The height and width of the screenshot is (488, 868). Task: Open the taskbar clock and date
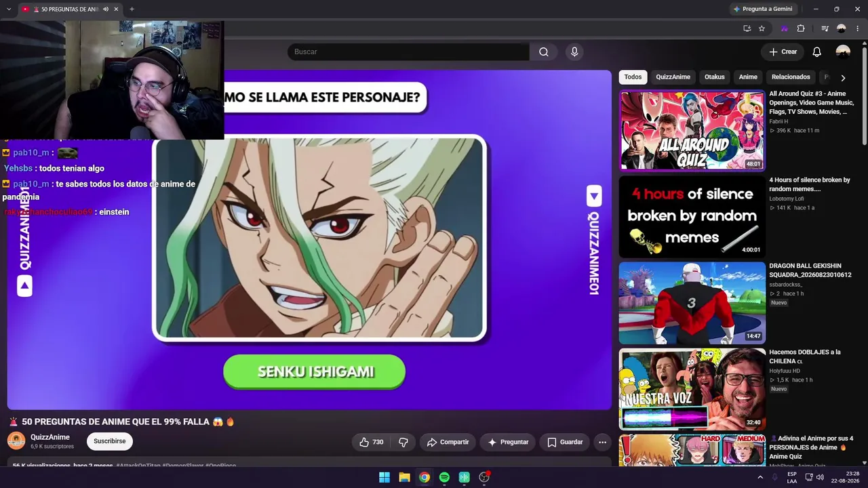[845, 477]
